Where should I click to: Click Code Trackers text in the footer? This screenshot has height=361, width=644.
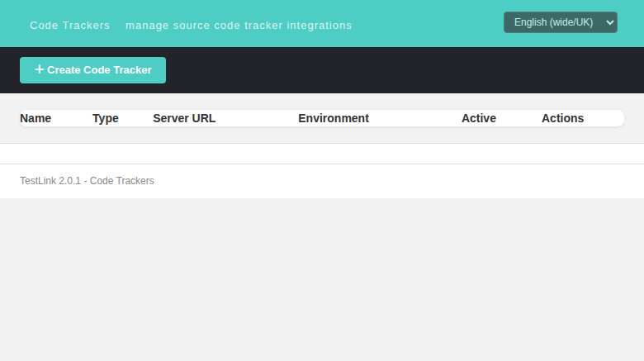[122, 181]
